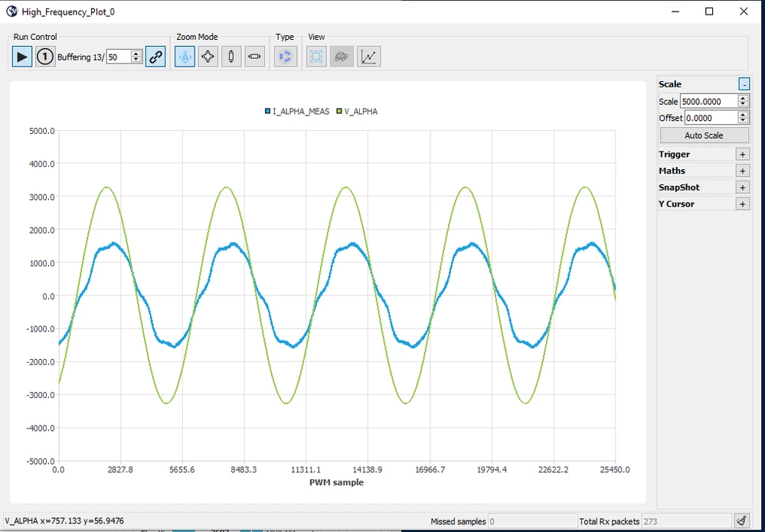
Task: Expand the Trigger section
Action: (x=743, y=155)
